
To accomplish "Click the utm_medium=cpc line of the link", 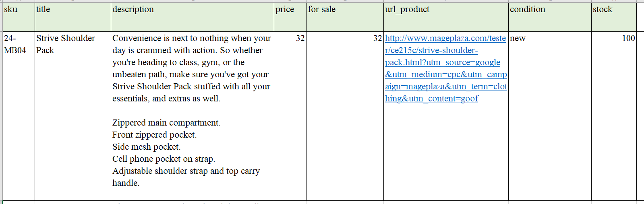I will [446, 74].
